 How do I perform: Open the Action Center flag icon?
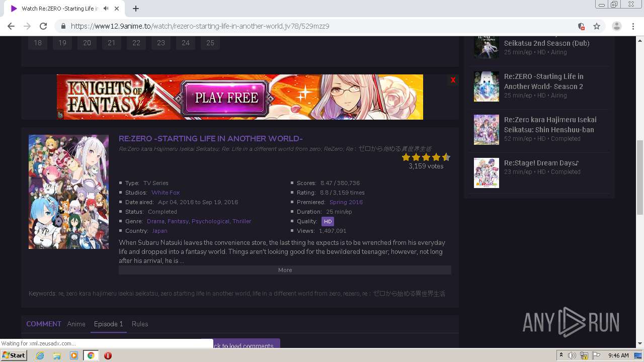(596, 355)
